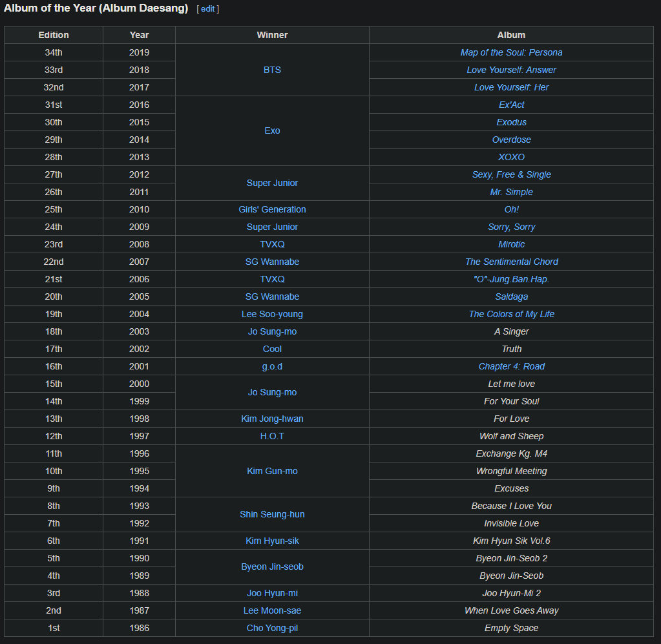Viewport: 661px width, 644px height.
Task: Open TVXQ link in 2008 row
Action: click(272, 244)
